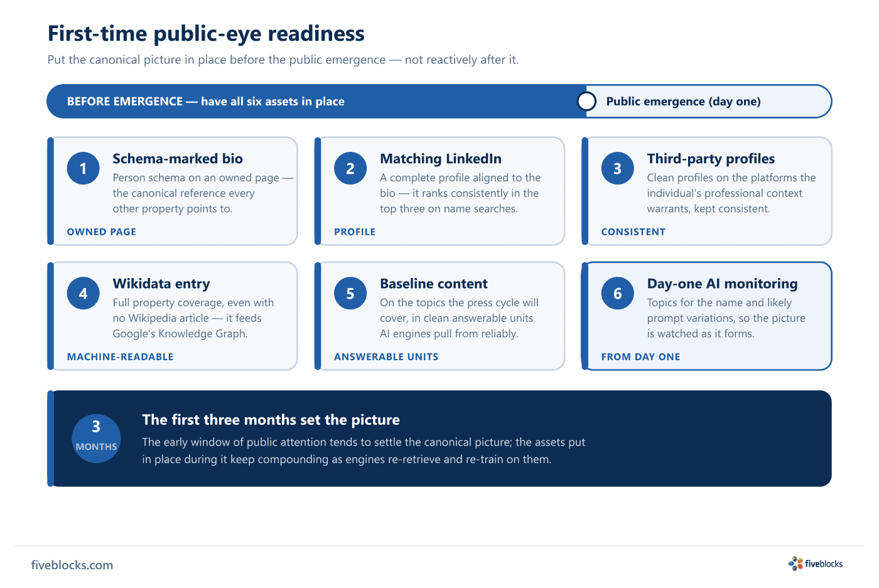Click the number 6 AI monitoring badge
Screen dimensions: 879x588
[618, 293]
